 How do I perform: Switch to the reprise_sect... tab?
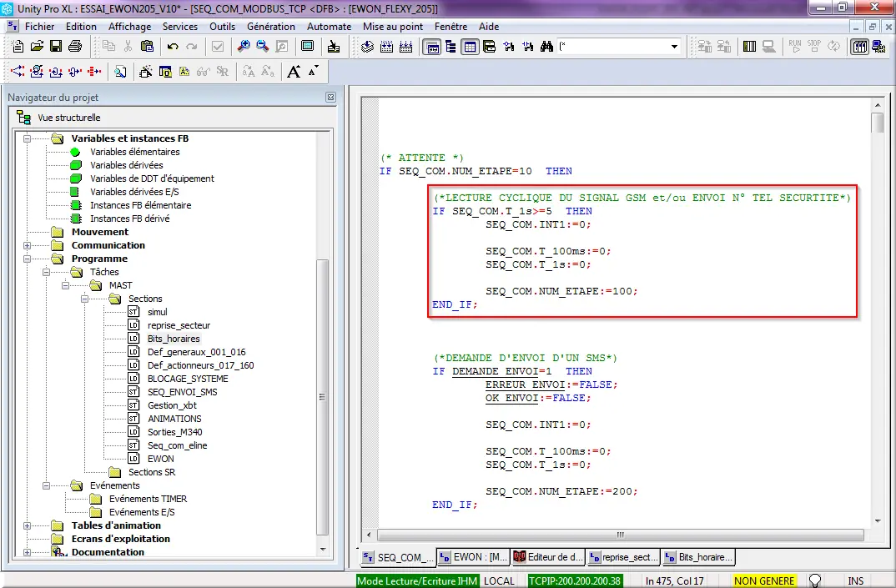[624, 556]
